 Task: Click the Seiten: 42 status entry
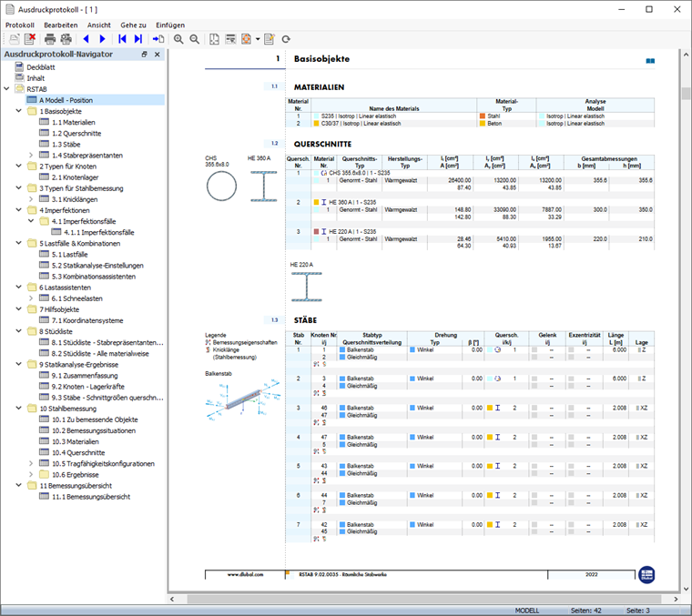click(x=585, y=611)
